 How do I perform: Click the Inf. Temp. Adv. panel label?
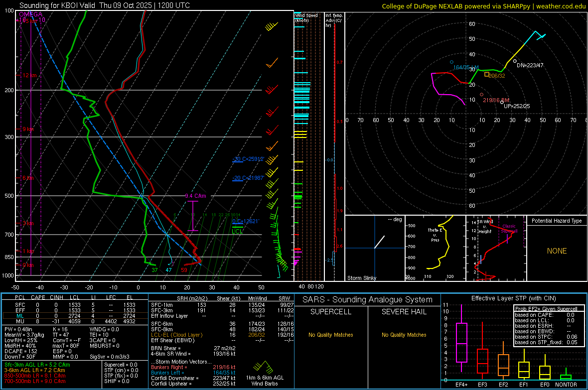pyautogui.click(x=334, y=20)
